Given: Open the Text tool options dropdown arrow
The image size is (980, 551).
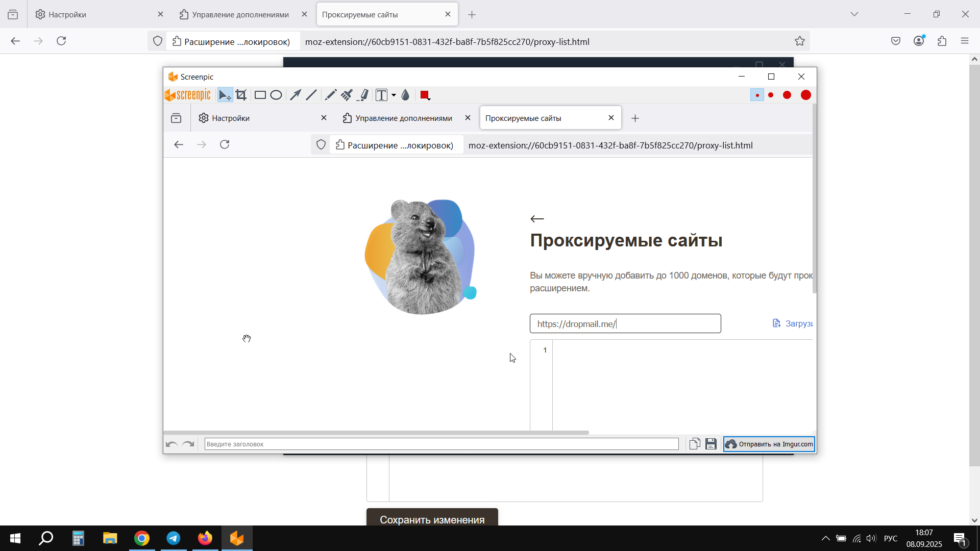Looking at the screenshot, I should coord(394,95).
